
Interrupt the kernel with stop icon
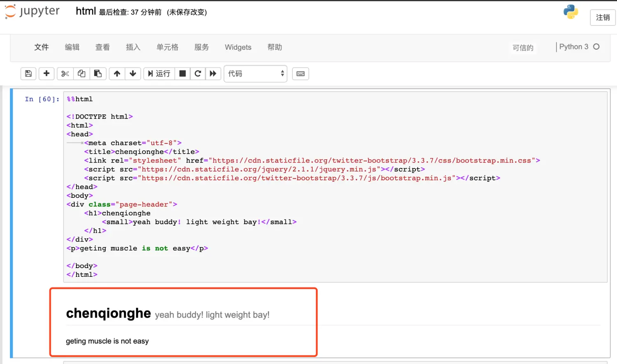[182, 73]
